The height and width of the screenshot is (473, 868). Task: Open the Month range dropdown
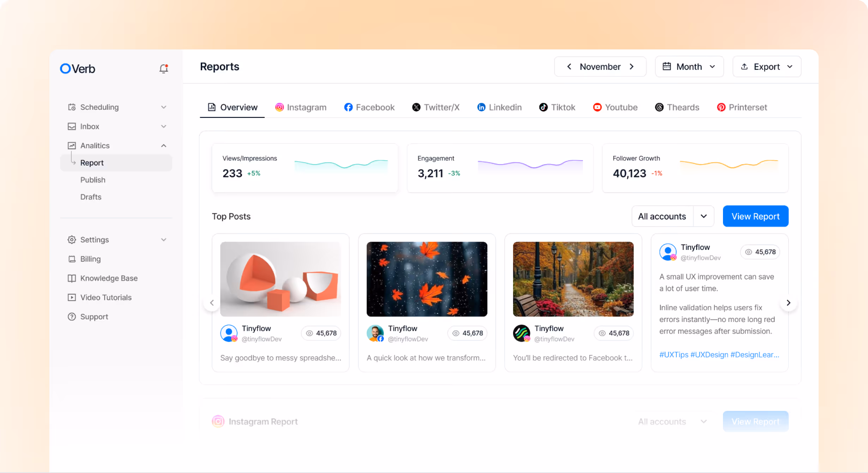pyautogui.click(x=689, y=67)
